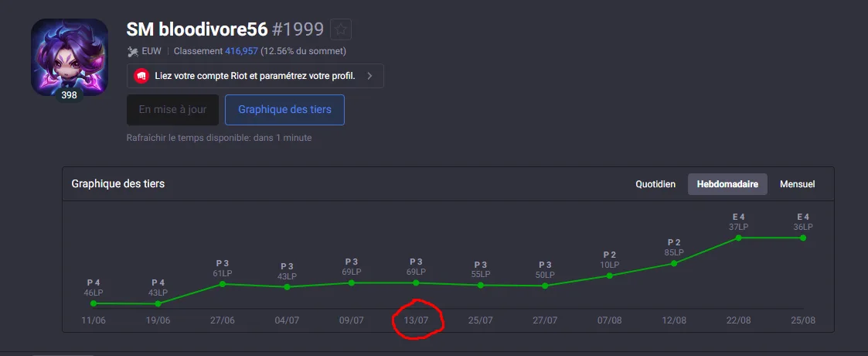Open the 'Graphique des tiers' button

(284, 110)
